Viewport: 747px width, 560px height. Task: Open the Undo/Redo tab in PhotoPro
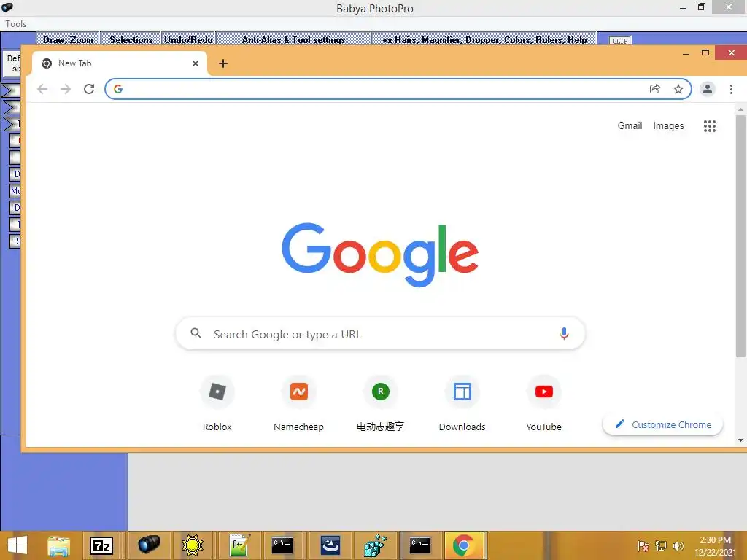point(188,39)
